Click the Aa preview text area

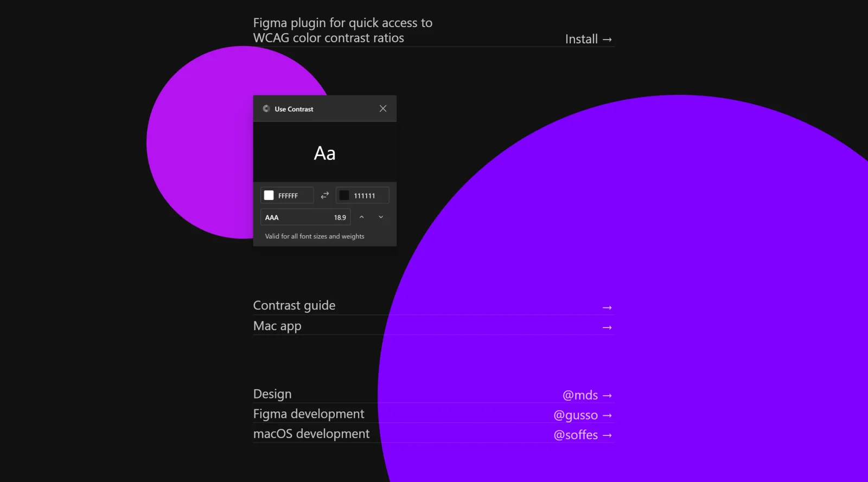(x=325, y=152)
